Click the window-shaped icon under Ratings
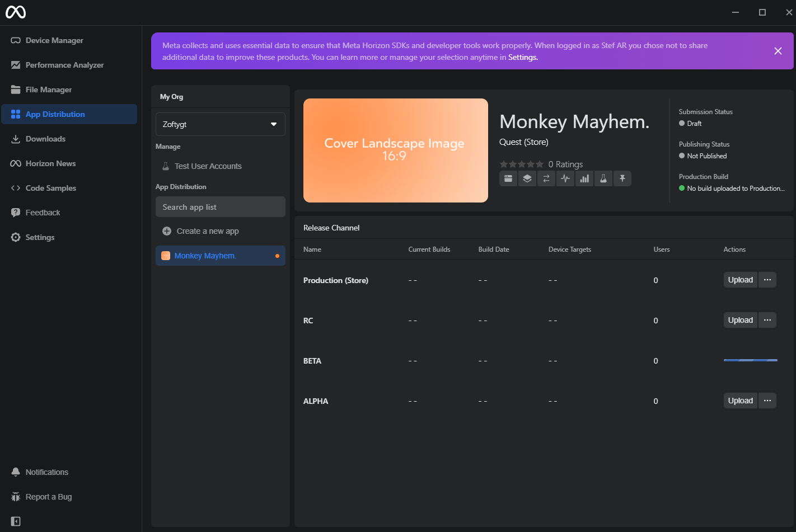Image resolution: width=796 pixels, height=532 pixels. click(508, 178)
